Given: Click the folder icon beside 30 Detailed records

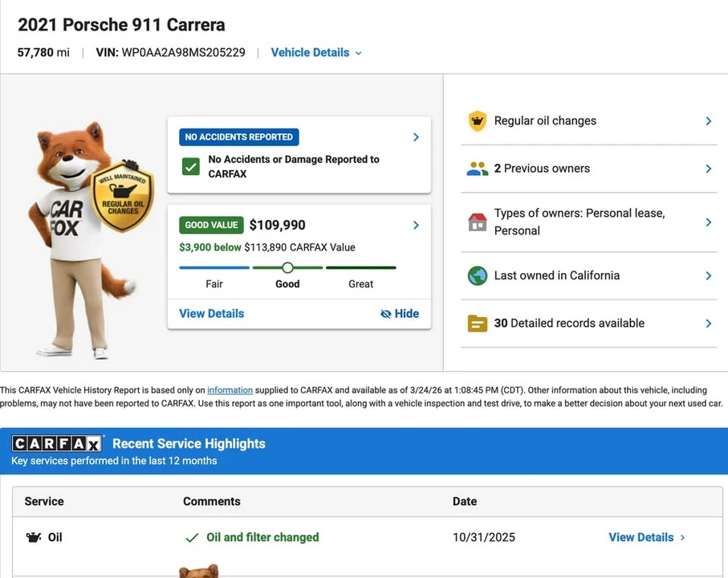Looking at the screenshot, I should coord(477,324).
